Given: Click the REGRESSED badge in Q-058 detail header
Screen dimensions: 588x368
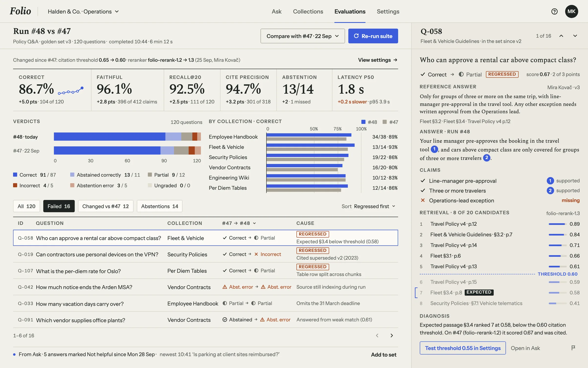Looking at the screenshot, I should [502, 74].
